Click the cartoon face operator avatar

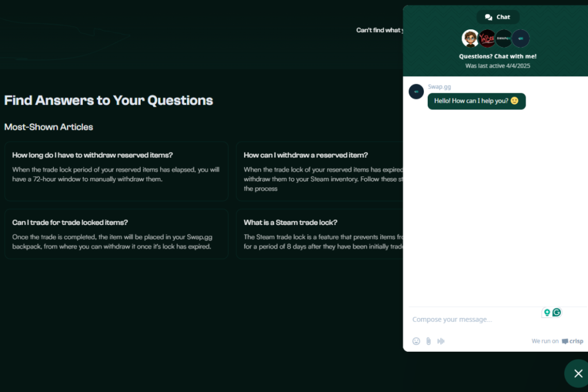470,38
